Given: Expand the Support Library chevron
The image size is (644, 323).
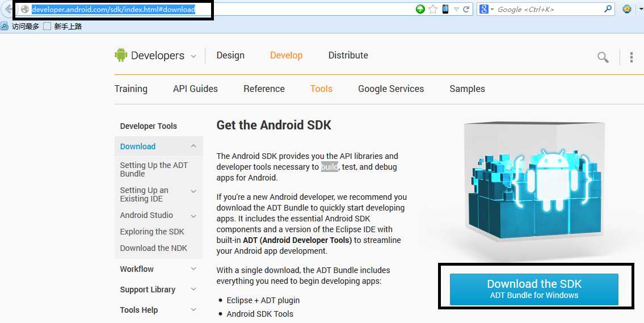Looking at the screenshot, I should (193, 290).
